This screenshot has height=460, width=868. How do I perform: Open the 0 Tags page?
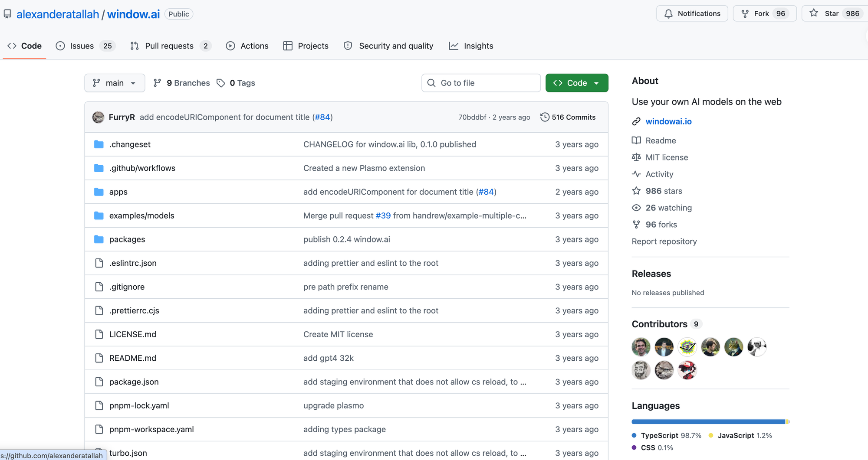236,83
